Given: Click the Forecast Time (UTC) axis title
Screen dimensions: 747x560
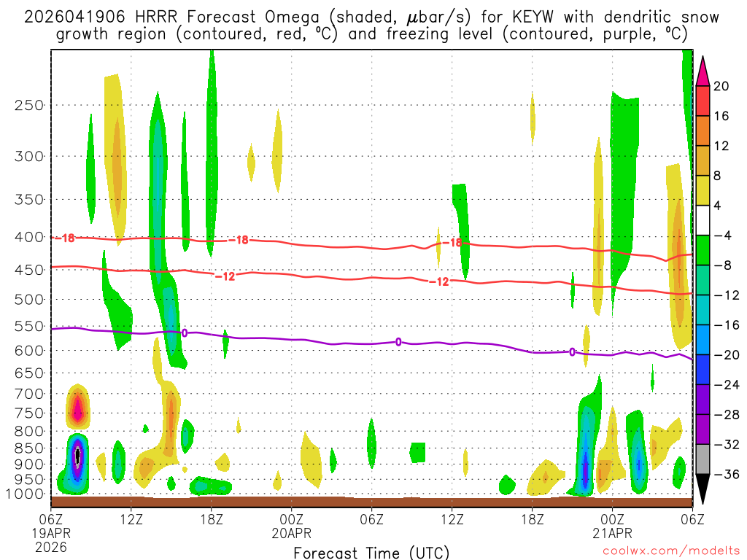Looking at the screenshot, I should (x=371, y=553).
